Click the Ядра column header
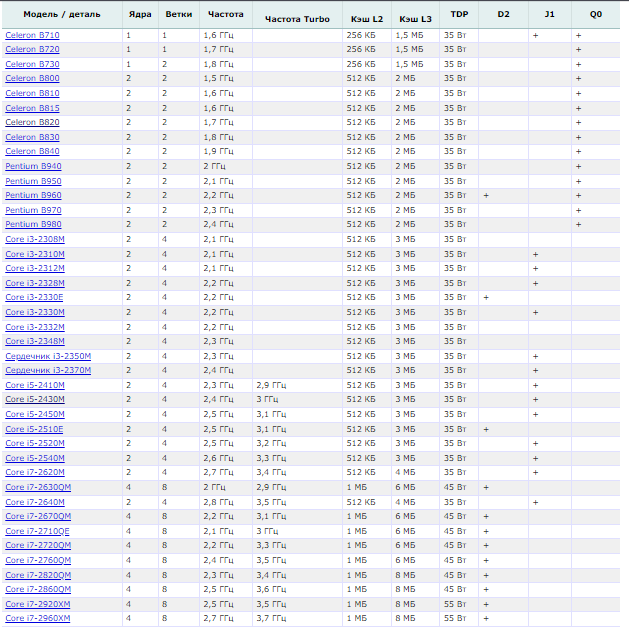The height and width of the screenshot is (633, 629). (140, 15)
